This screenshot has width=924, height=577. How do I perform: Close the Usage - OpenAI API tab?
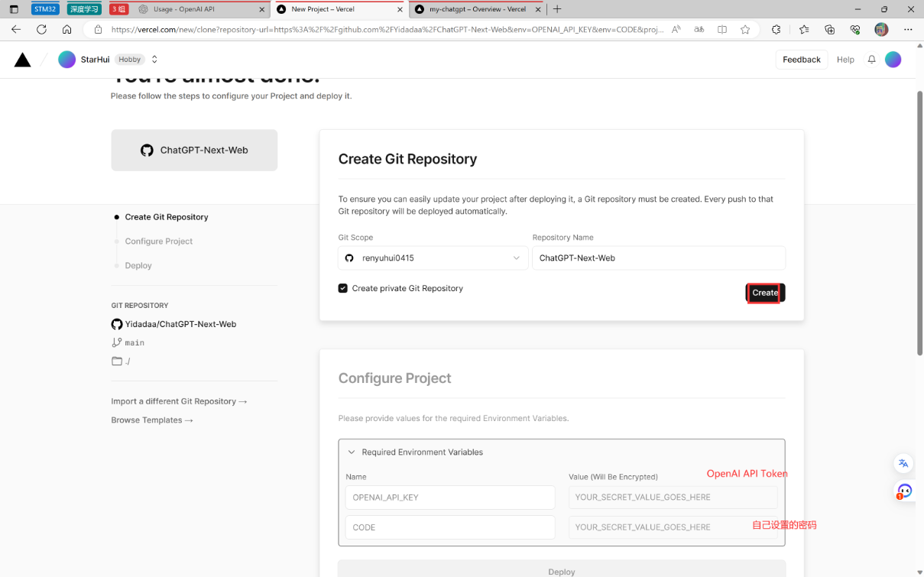coord(262,9)
